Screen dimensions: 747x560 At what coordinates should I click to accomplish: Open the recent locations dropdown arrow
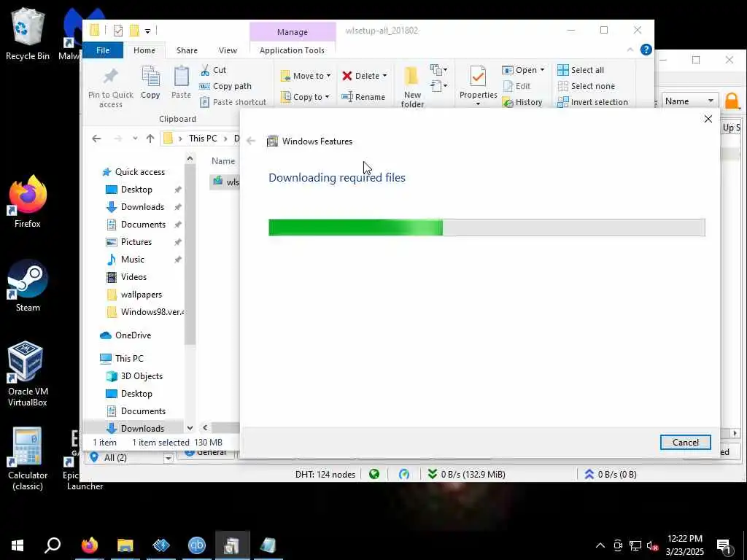[135, 139]
